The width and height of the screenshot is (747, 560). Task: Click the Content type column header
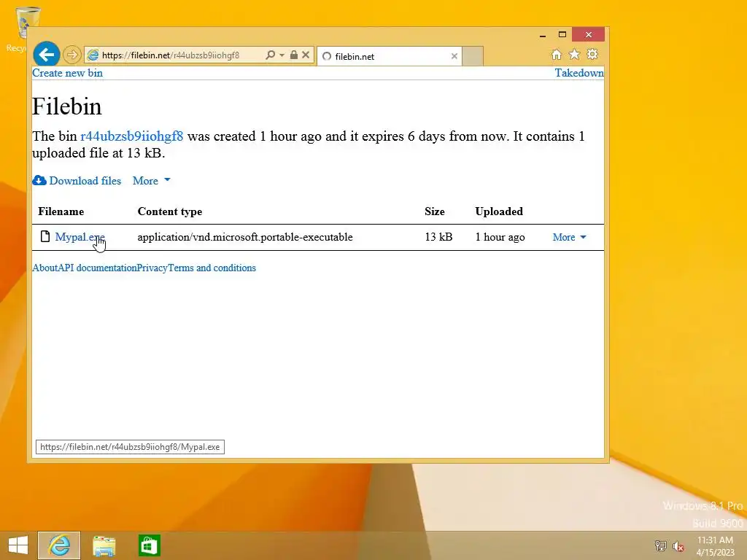click(x=169, y=211)
